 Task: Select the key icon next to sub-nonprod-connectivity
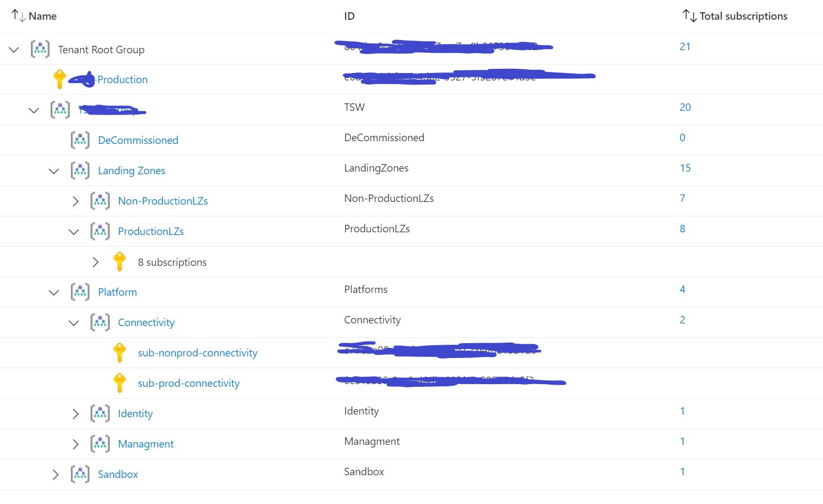click(119, 352)
